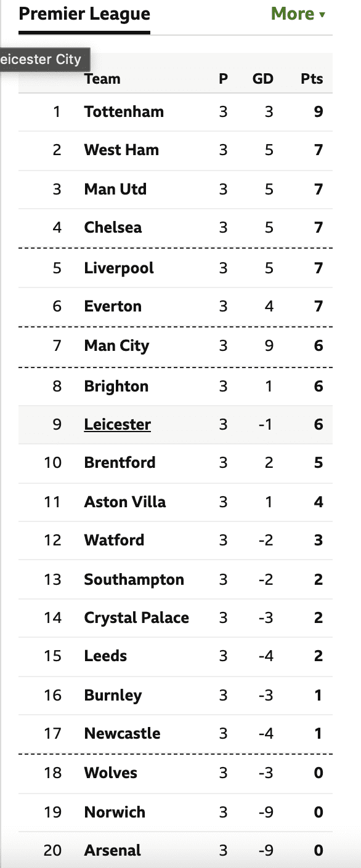The height and width of the screenshot is (868, 361).
Task: Select the Man City row
Action: pos(176,345)
